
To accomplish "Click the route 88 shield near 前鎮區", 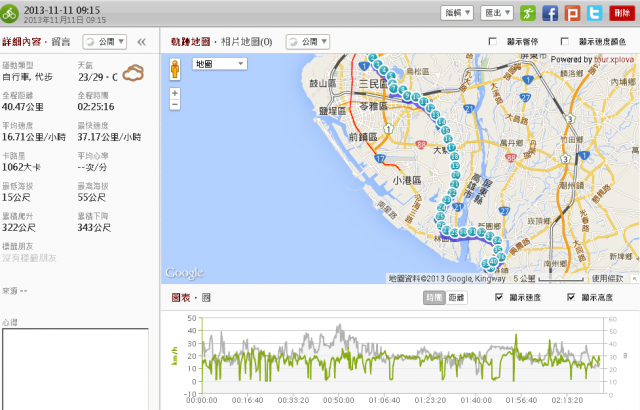I will [x=421, y=144].
